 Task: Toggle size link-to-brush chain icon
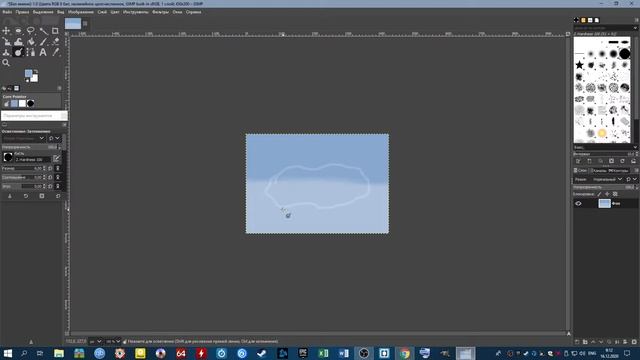[x=58, y=168]
